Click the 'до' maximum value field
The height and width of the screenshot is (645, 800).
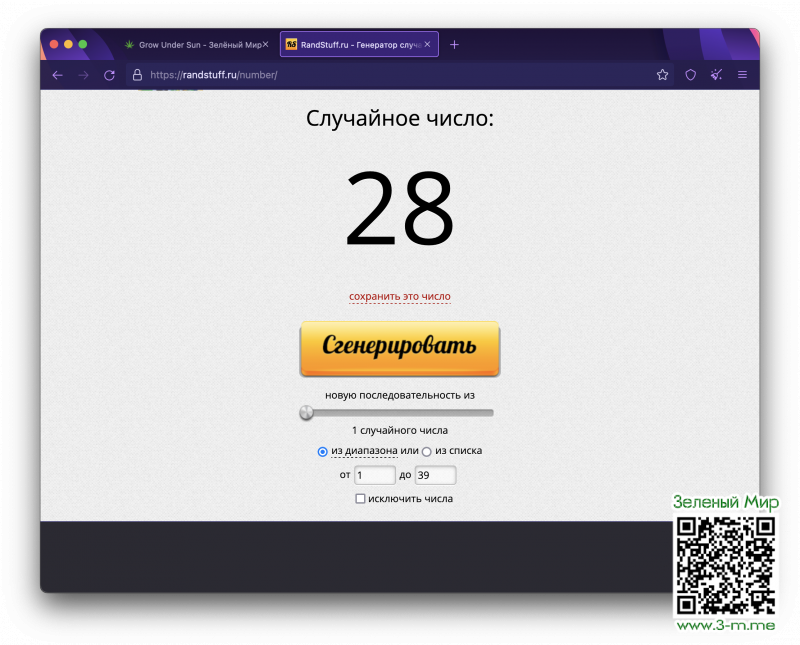435,475
